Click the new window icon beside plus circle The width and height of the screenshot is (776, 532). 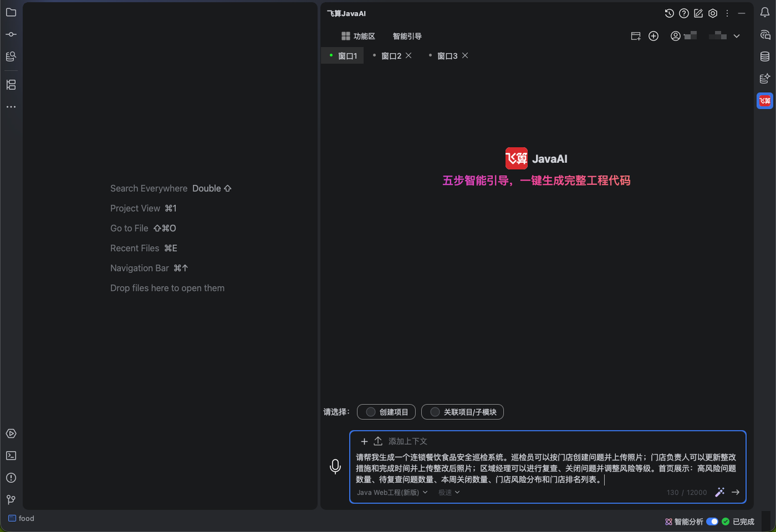(x=636, y=36)
